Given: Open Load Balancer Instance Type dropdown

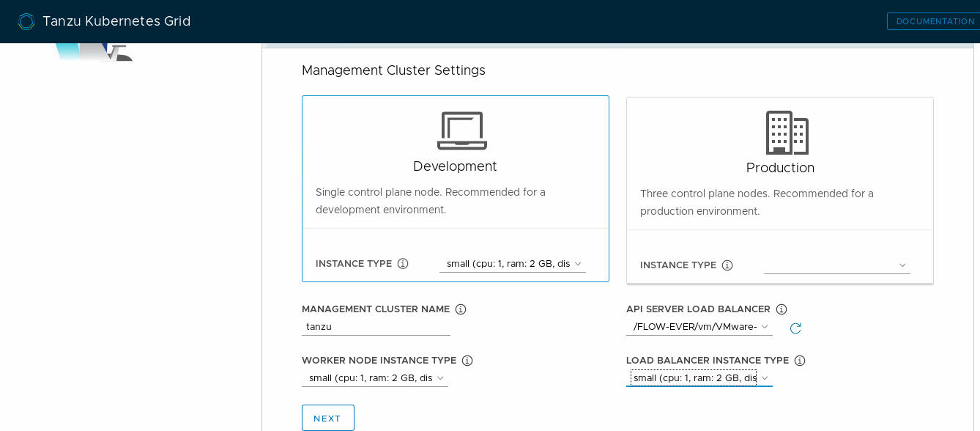Looking at the screenshot, I should [x=699, y=377].
